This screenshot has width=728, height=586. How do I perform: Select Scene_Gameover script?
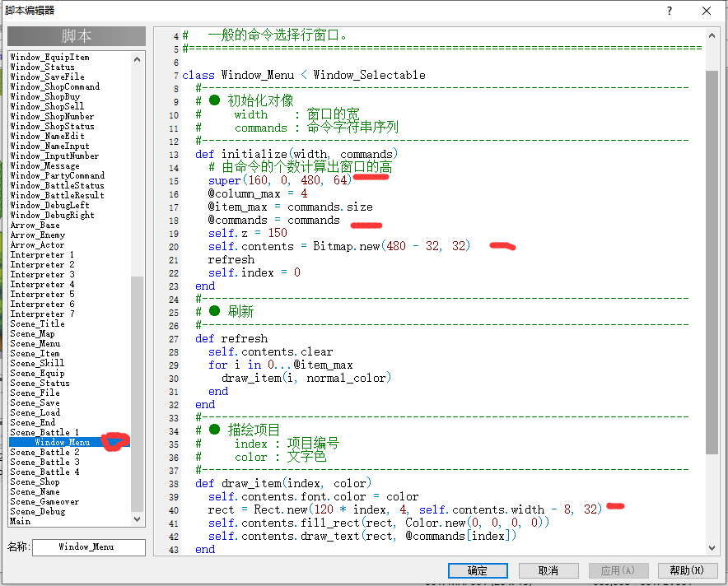point(44,501)
